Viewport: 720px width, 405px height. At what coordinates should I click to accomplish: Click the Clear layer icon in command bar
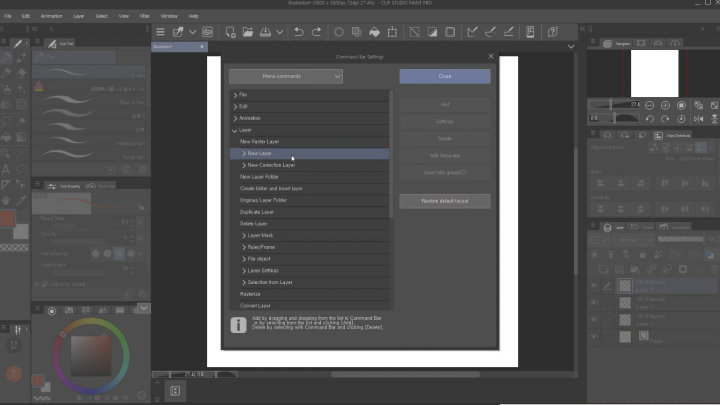pos(338,32)
